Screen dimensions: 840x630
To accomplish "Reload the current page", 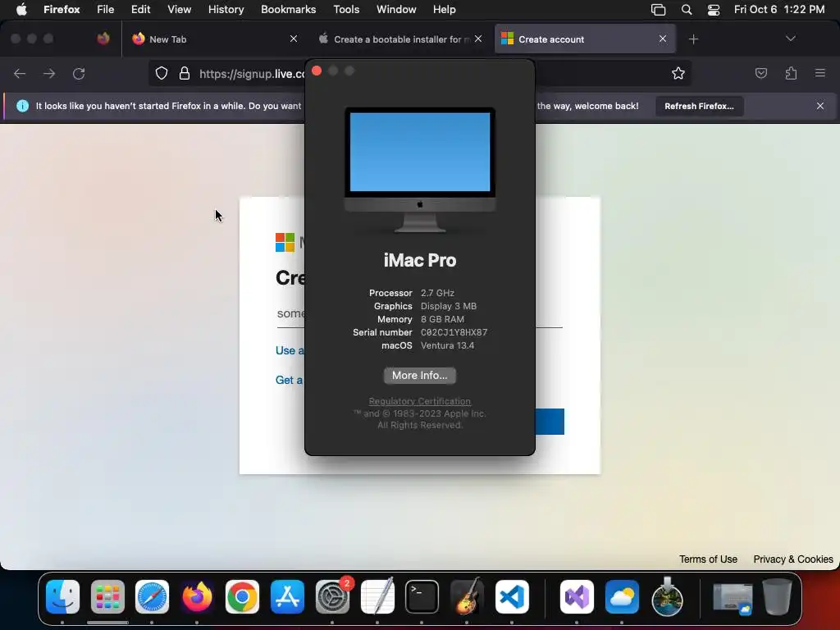I will coord(79,73).
